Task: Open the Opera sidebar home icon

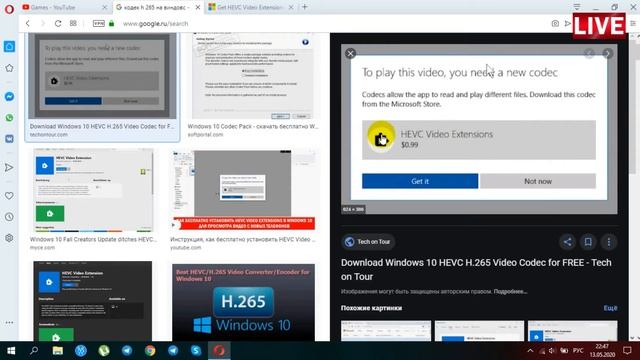Action: pos(9,47)
